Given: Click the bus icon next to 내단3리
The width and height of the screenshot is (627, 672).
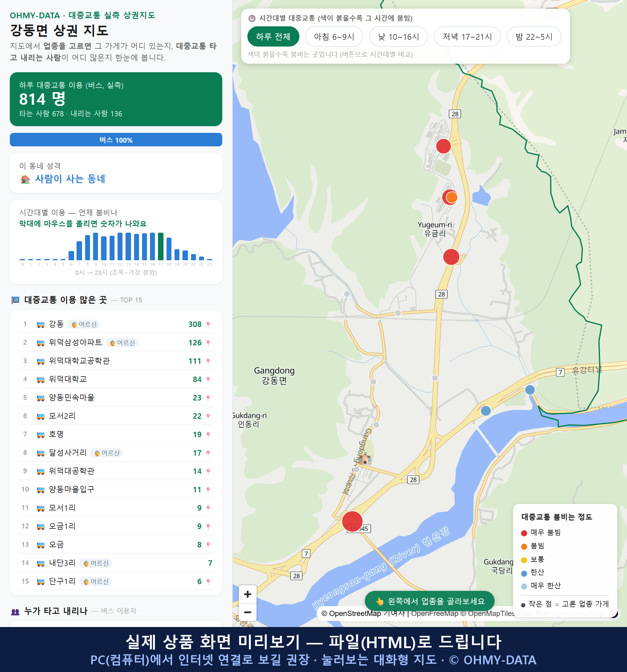Looking at the screenshot, I should [40, 563].
